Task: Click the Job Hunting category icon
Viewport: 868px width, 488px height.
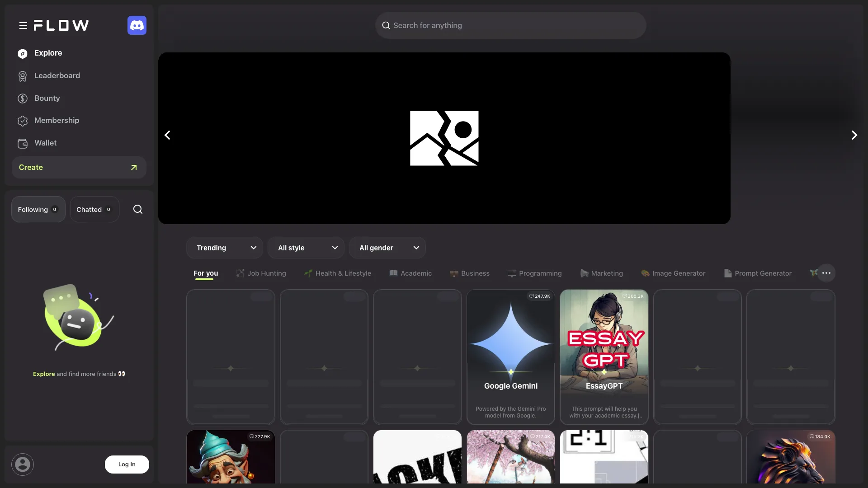Action: pos(240,273)
